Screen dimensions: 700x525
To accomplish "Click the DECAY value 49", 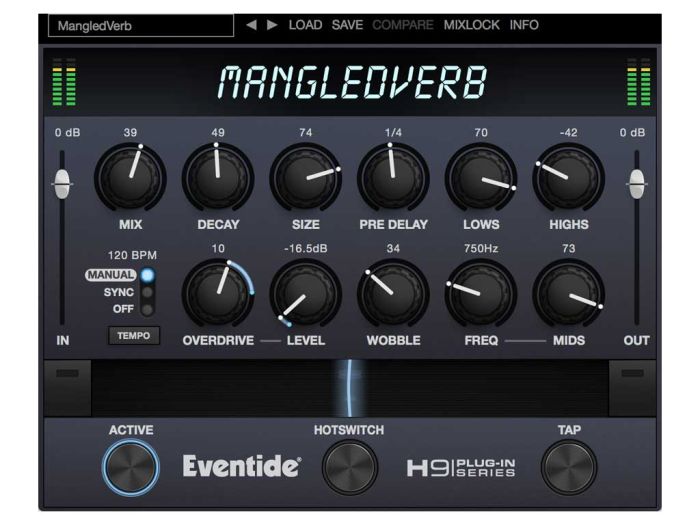I will [218, 133].
